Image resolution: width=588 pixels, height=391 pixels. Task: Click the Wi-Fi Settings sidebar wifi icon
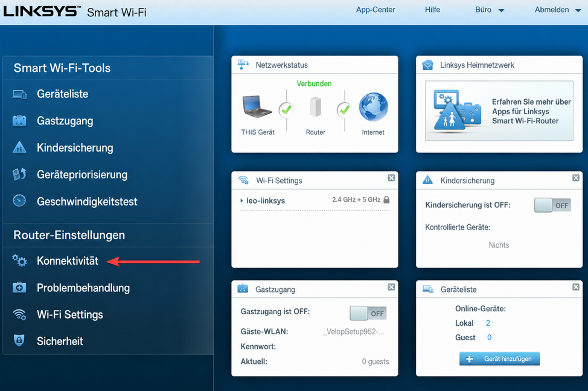(x=19, y=314)
